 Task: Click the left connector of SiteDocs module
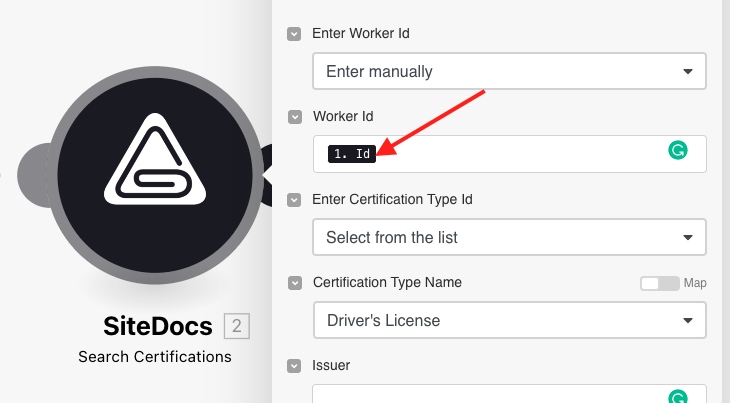pyautogui.click(x=32, y=175)
